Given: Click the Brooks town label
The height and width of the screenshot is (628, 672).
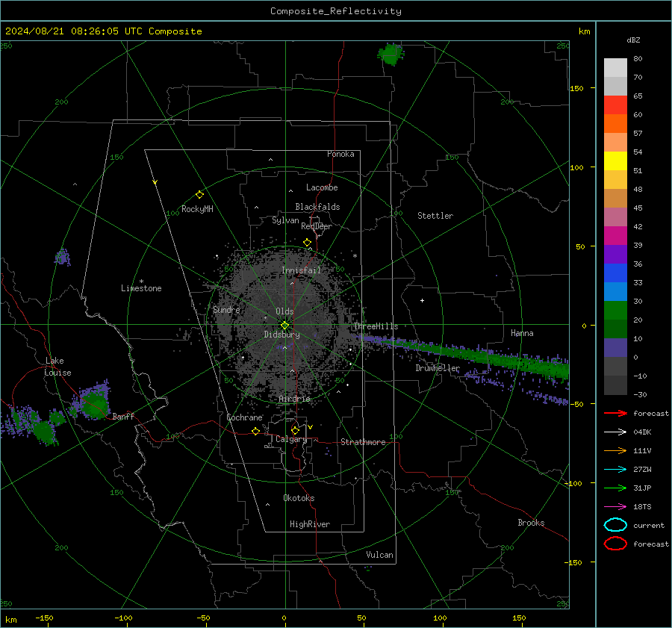Looking at the screenshot, I should 531,523.
